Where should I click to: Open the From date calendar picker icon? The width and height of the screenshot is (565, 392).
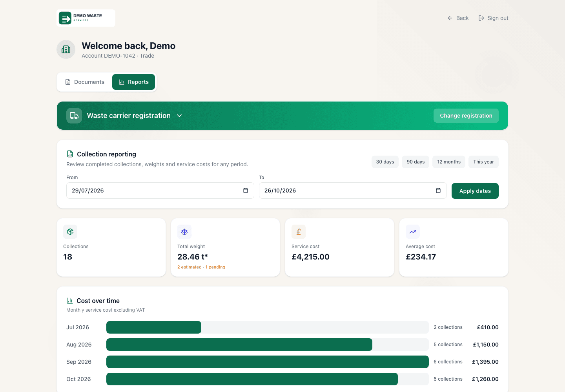click(x=246, y=191)
